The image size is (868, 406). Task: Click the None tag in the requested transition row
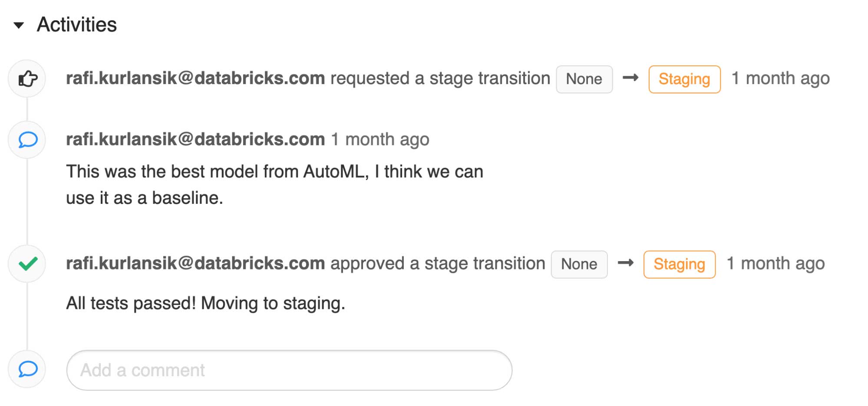point(584,79)
